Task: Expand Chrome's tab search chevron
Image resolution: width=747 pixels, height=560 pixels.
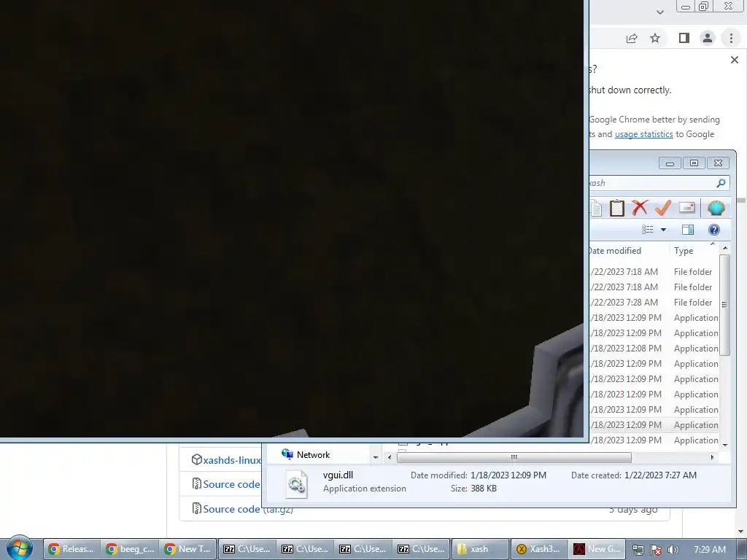Action: click(x=659, y=12)
